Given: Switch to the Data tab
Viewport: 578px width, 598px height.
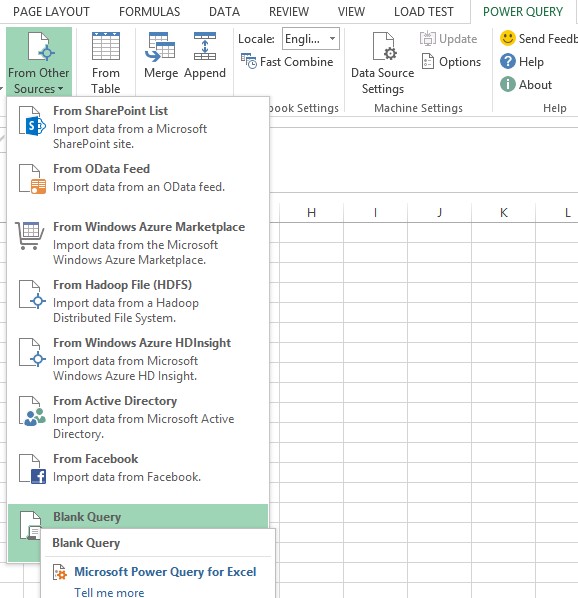Looking at the screenshot, I should [x=224, y=12].
